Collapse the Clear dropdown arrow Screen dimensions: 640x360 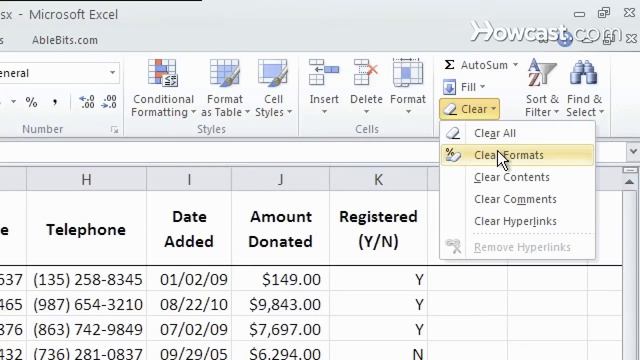pyautogui.click(x=493, y=109)
